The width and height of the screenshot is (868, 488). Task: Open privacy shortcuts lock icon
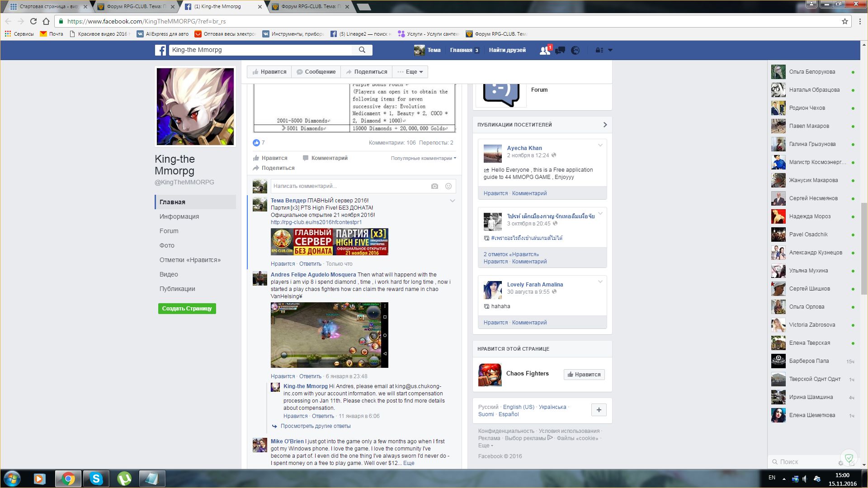(x=599, y=50)
